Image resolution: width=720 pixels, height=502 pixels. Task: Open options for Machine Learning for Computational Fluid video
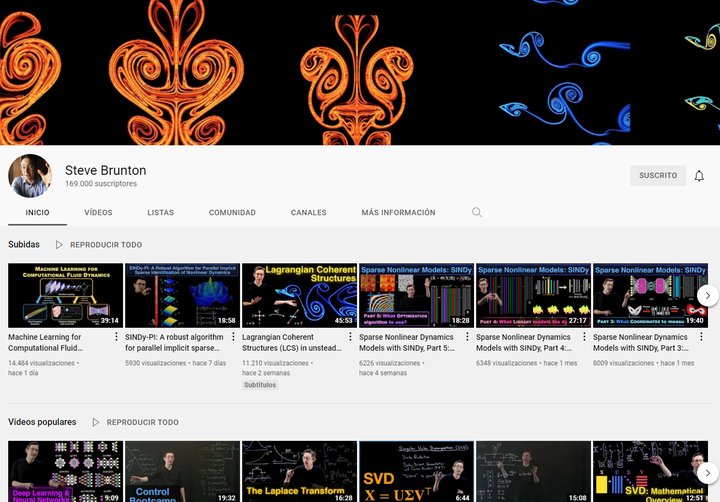coord(116,337)
